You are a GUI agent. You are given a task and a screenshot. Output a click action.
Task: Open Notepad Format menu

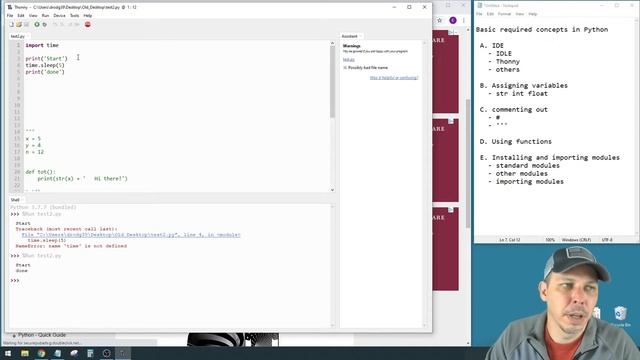tap(504, 14)
